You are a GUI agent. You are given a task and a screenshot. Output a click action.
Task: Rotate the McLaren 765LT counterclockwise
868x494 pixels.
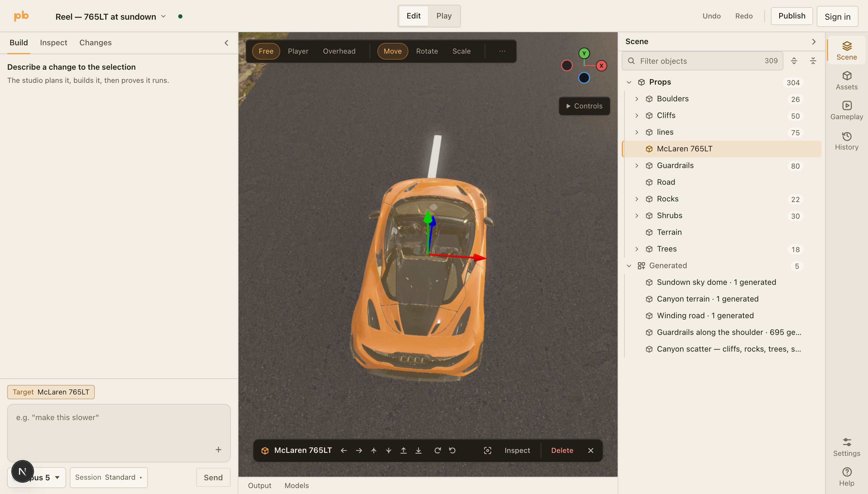(452, 450)
